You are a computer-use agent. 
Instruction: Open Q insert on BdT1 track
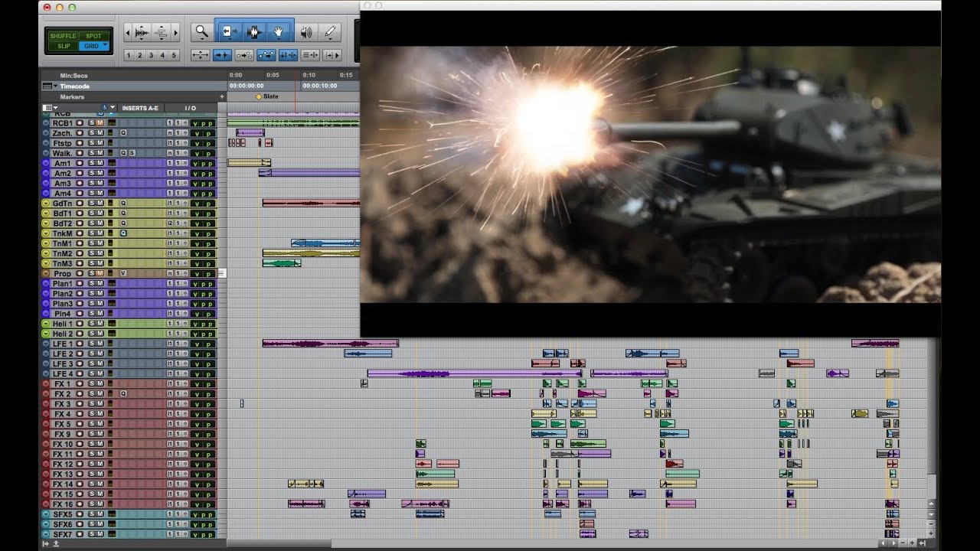click(x=123, y=214)
